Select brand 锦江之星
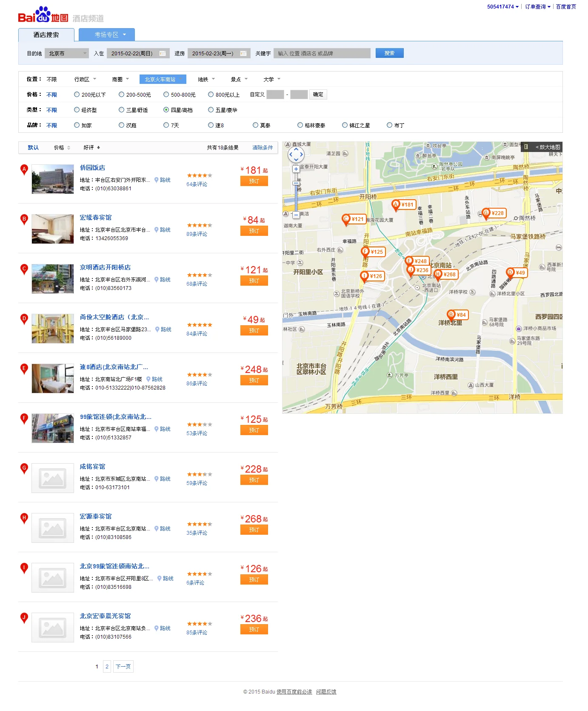The image size is (588, 711). tap(345, 125)
